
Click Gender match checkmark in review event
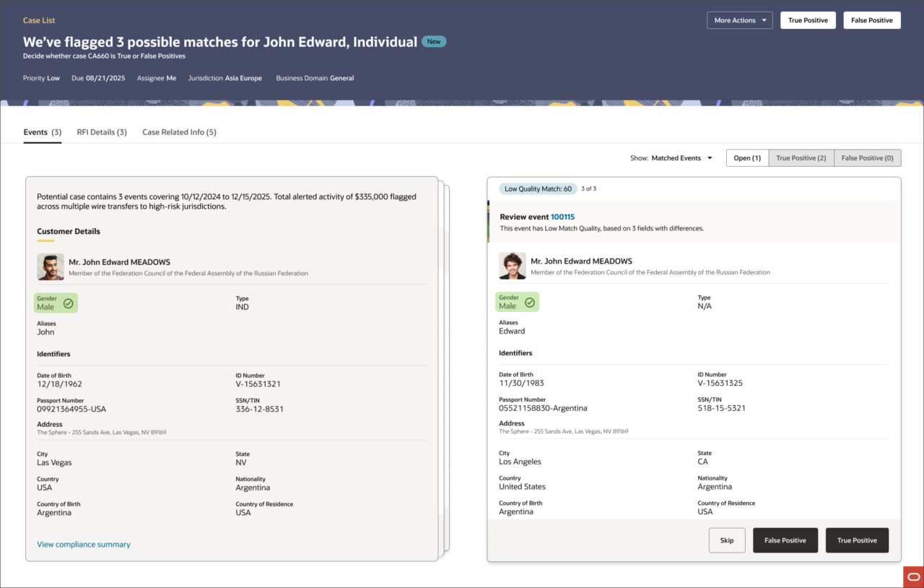[x=530, y=303]
